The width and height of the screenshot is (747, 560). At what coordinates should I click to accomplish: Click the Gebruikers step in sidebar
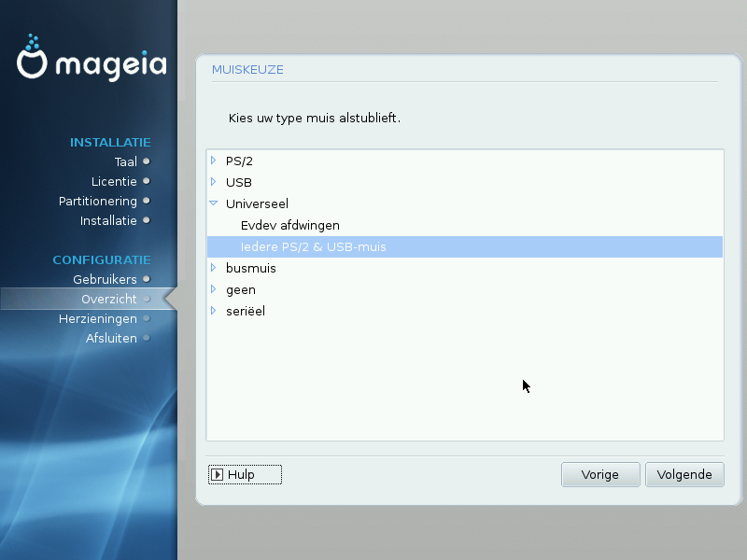105,279
